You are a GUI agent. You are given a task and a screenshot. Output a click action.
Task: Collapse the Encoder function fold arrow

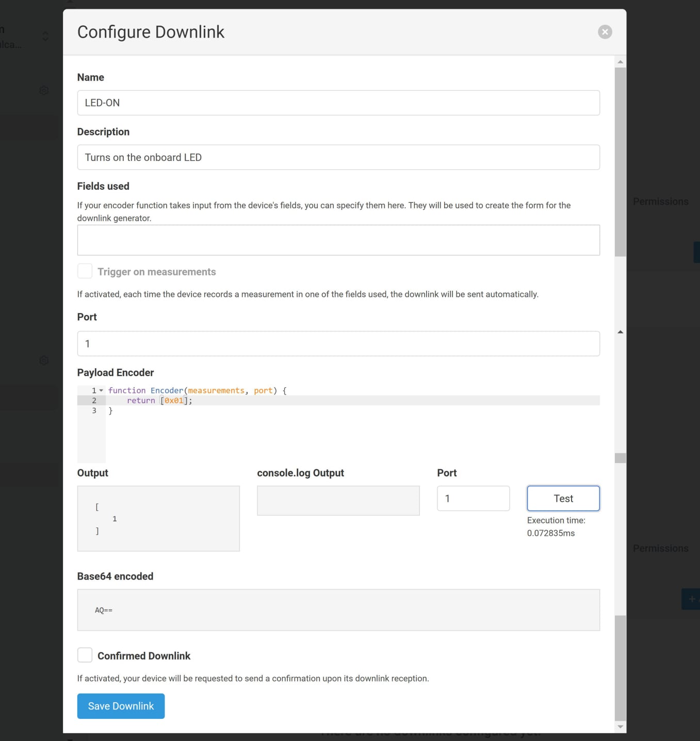(101, 390)
